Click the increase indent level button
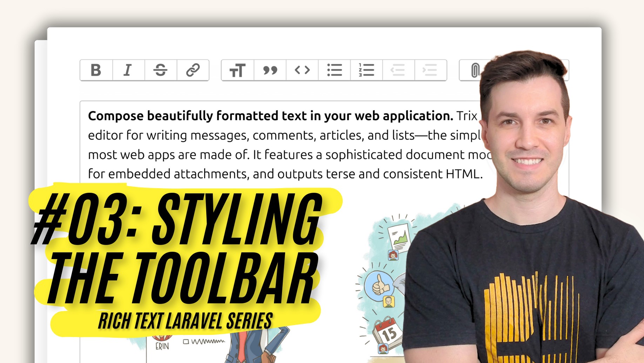The width and height of the screenshot is (644, 363). tap(430, 70)
